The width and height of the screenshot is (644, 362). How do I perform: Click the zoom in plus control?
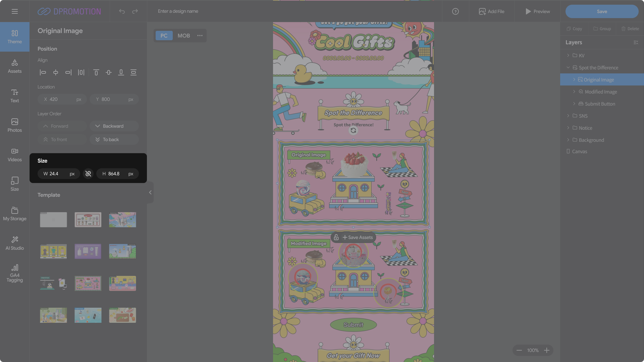coord(547,350)
